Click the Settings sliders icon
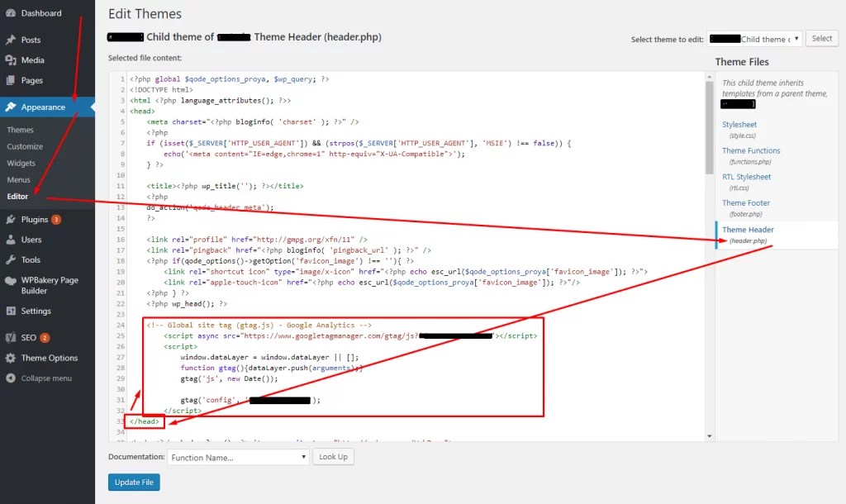The height and width of the screenshot is (504, 846). click(x=10, y=311)
